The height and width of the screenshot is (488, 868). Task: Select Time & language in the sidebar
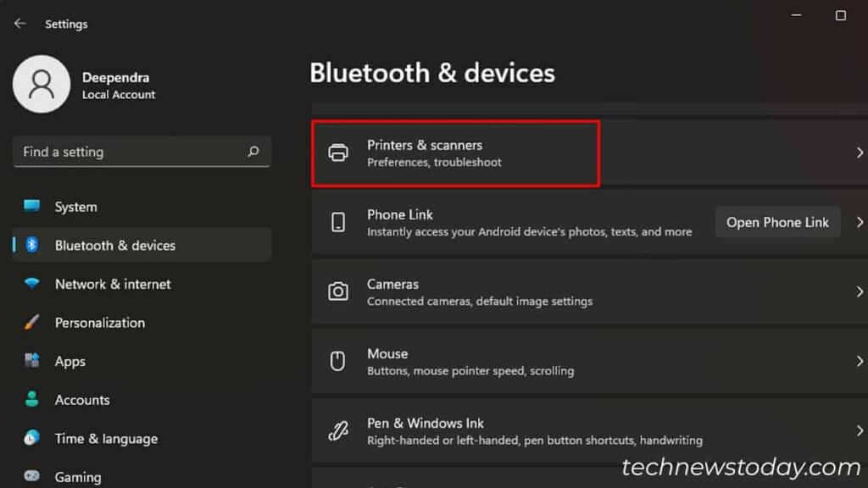103,438
